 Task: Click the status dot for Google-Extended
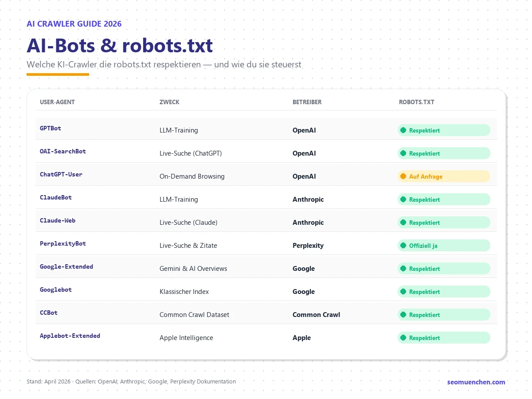403,269
